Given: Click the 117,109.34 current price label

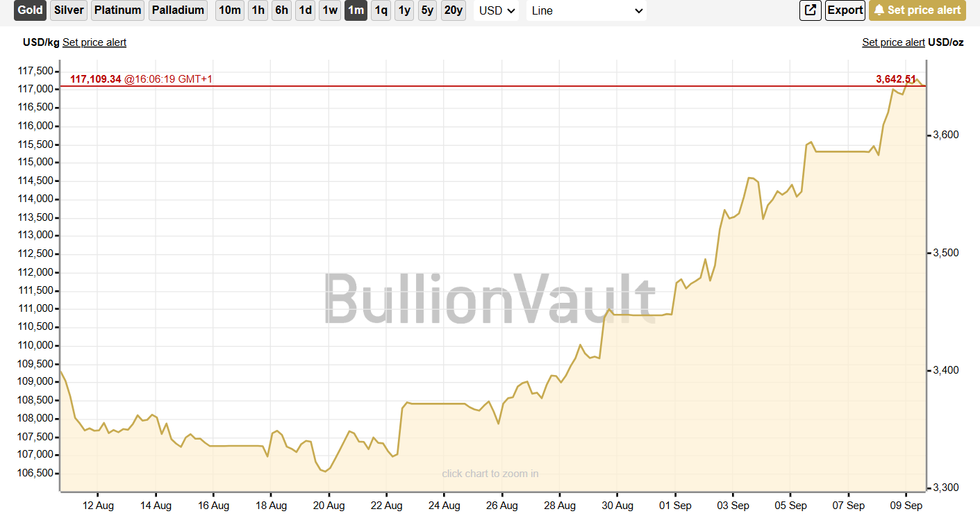Looking at the screenshot, I should click(96, 79).
